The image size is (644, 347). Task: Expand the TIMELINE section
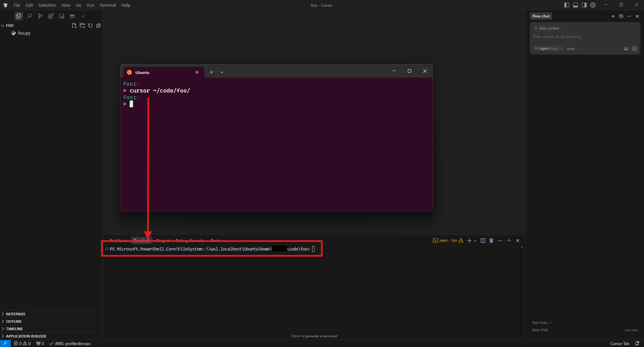point(51,329)
